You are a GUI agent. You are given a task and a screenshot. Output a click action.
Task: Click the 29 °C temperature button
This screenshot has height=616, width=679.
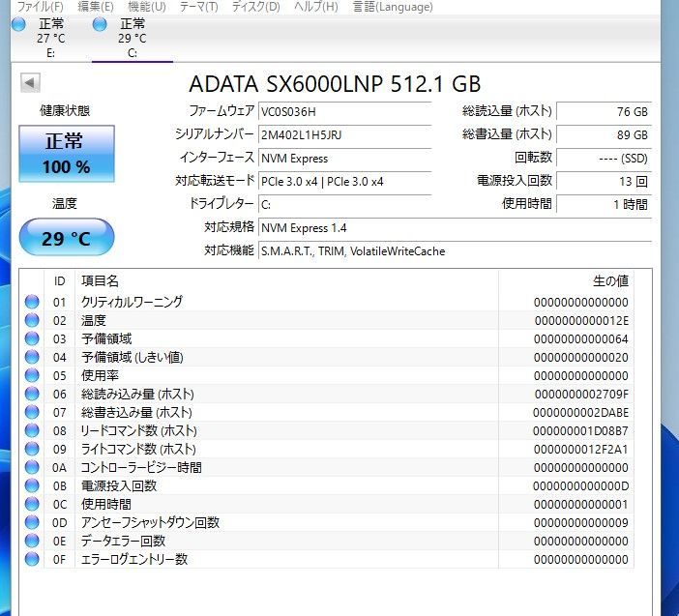(x=67, y=238)
